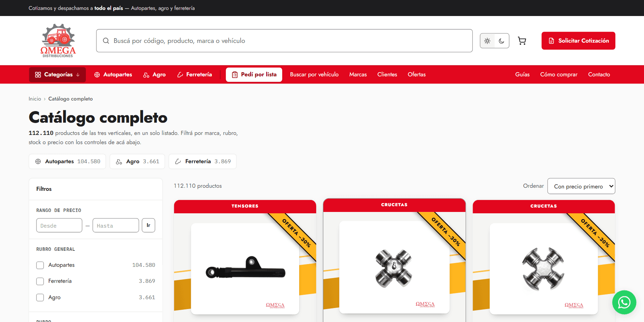The image size is (644, 322).
Task: Focus the Desde price field
Action: coord(59,225)
